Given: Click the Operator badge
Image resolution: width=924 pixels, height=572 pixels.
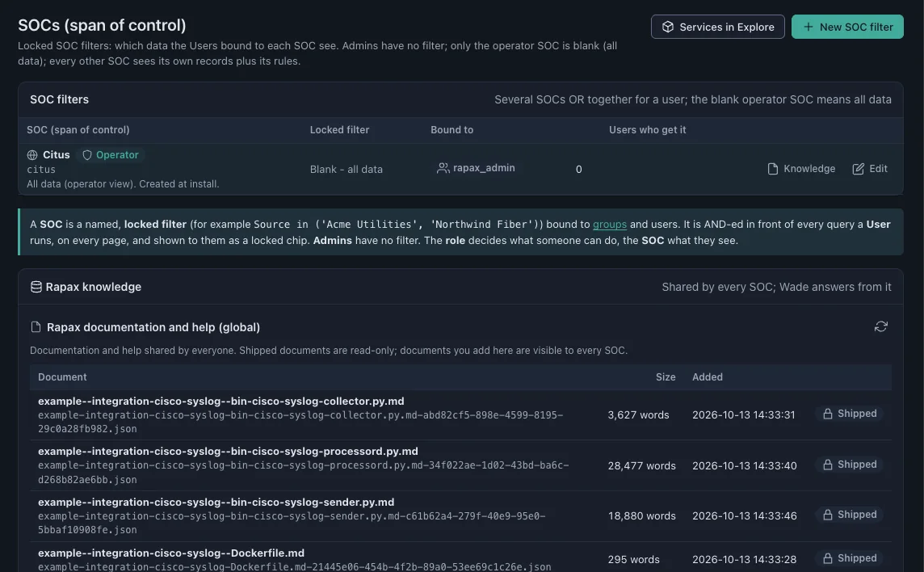Looking at the screenshot, I should tap(110, 155).
